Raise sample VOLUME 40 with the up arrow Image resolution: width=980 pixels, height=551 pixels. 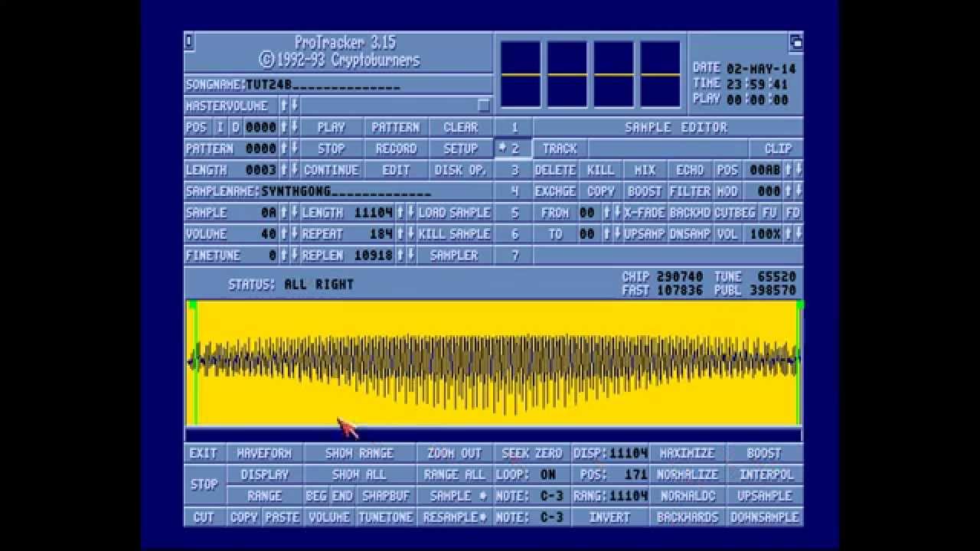[x=284, y=234]
